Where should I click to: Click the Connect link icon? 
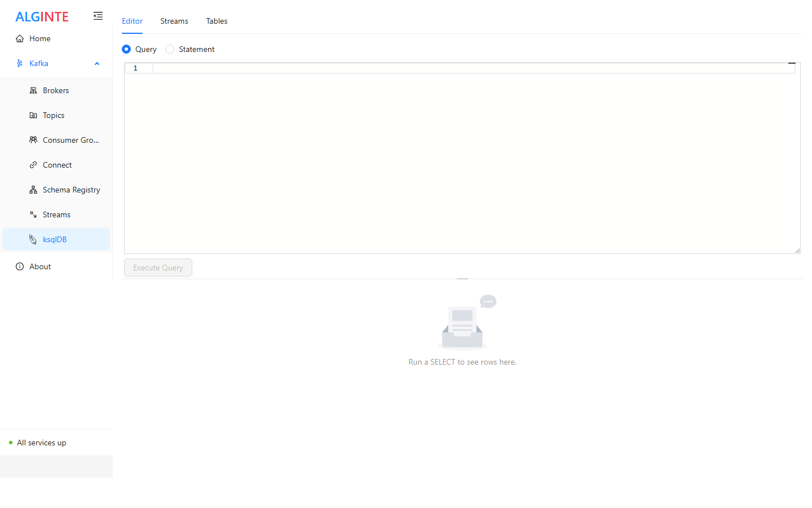pos(33,165)
